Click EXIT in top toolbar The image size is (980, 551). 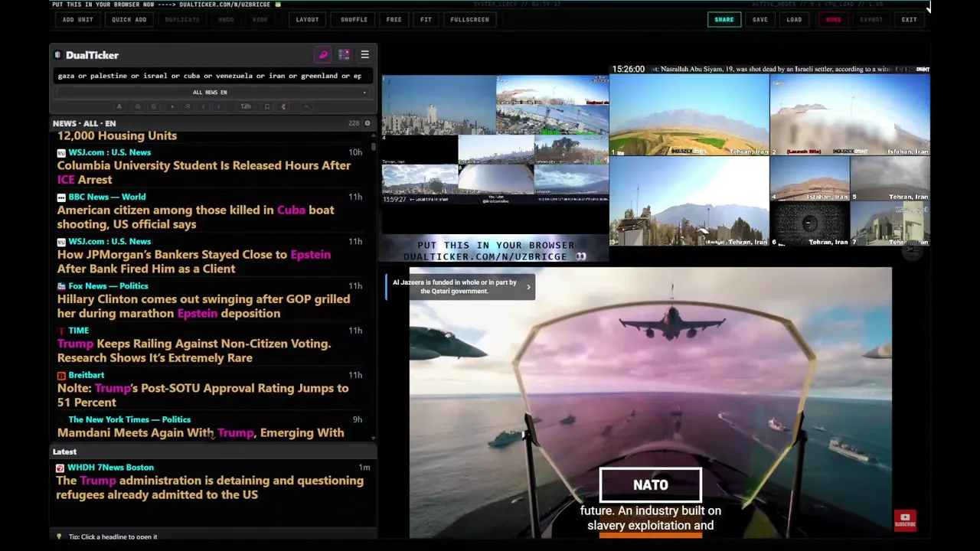(910, 20)
